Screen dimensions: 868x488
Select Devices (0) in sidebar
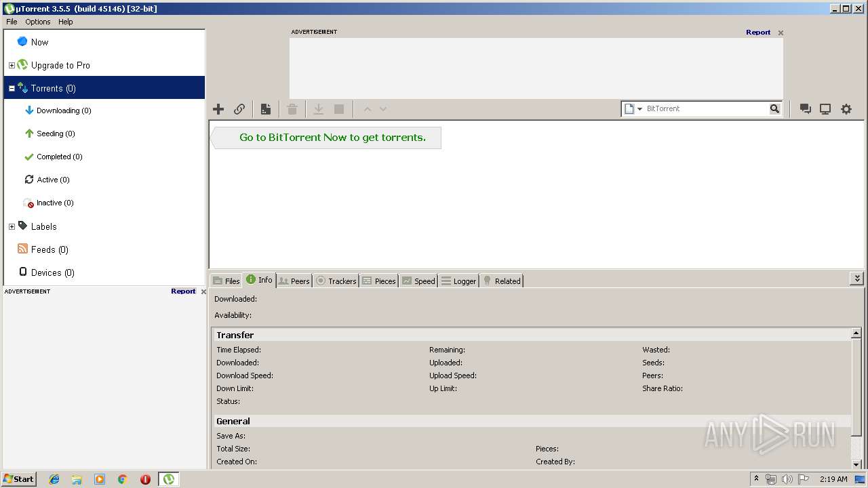[x=52, y=272]
